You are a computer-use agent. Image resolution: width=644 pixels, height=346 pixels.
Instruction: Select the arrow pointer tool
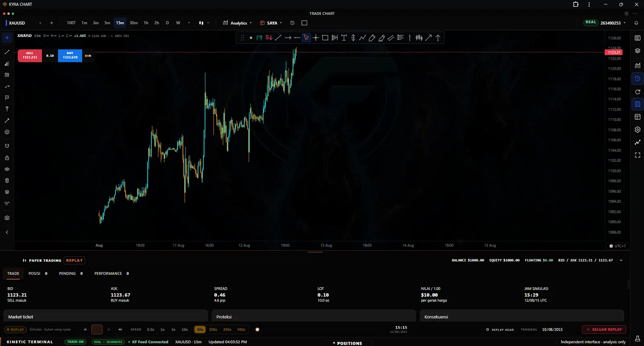coord(306,37)
